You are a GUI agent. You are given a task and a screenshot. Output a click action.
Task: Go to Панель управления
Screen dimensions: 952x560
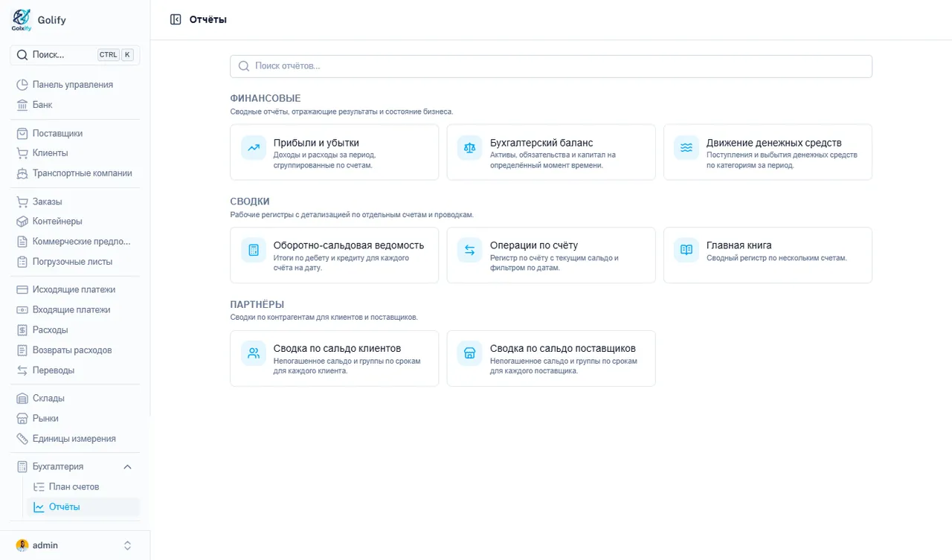(x=74, y=85)
